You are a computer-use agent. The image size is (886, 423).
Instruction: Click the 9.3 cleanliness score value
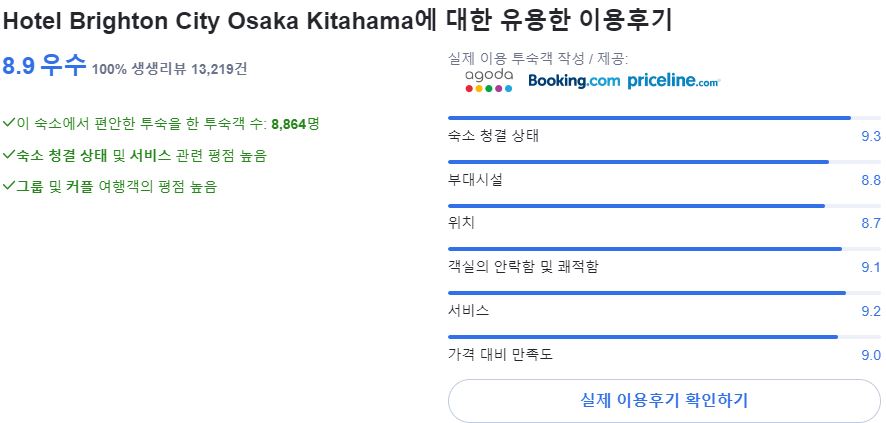(871, 137)
